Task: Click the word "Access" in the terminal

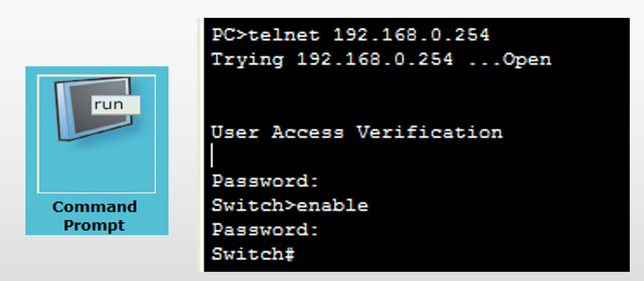Action: point(307,133)
